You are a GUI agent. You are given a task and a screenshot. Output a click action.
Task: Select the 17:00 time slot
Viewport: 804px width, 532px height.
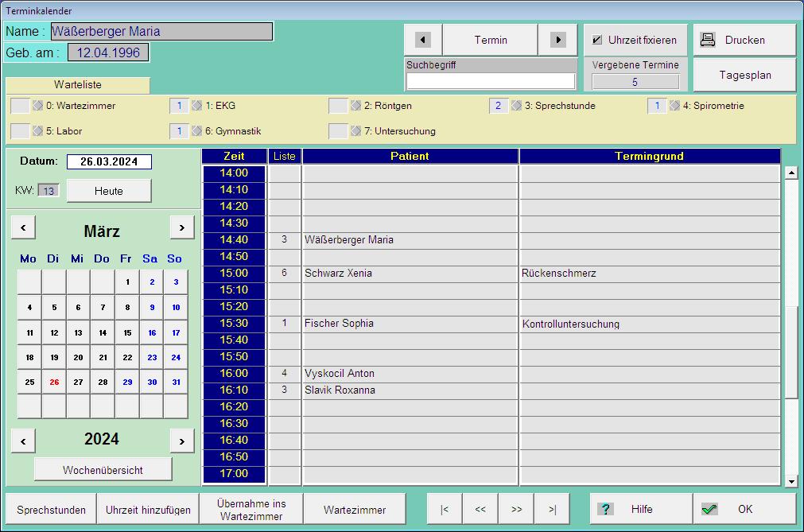tap(234, 474)
